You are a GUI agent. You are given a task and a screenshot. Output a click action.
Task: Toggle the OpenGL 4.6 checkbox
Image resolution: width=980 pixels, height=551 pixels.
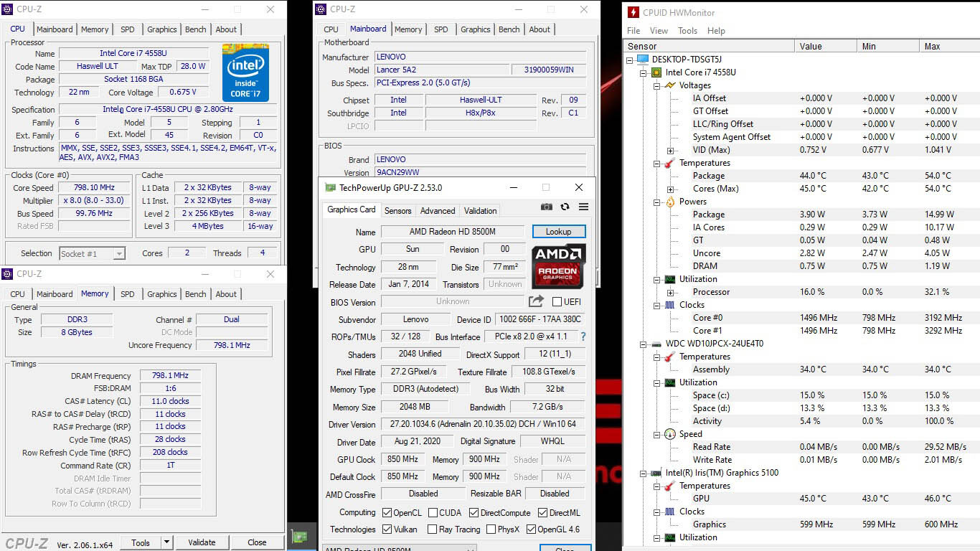point(531,529)
